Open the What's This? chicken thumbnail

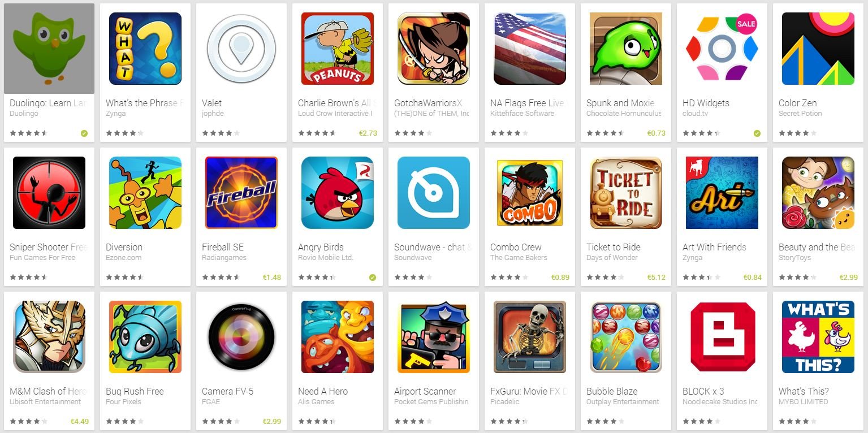818,337
